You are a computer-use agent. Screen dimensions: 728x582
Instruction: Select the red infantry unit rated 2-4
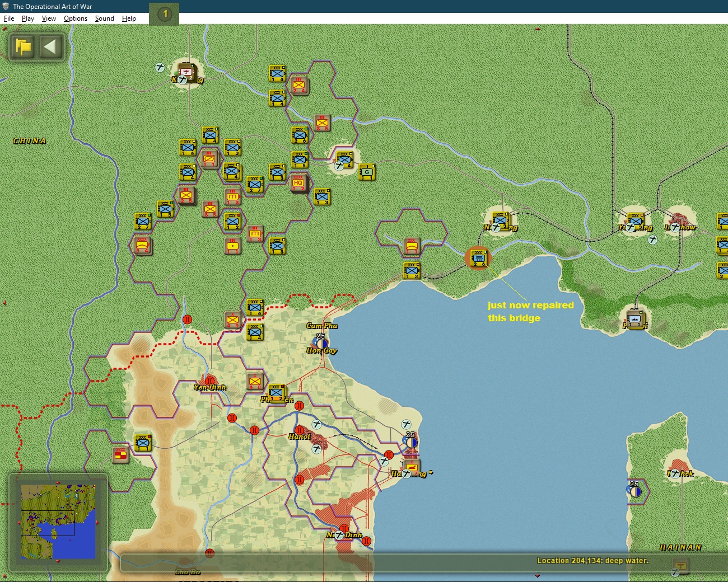coord(299,85)
